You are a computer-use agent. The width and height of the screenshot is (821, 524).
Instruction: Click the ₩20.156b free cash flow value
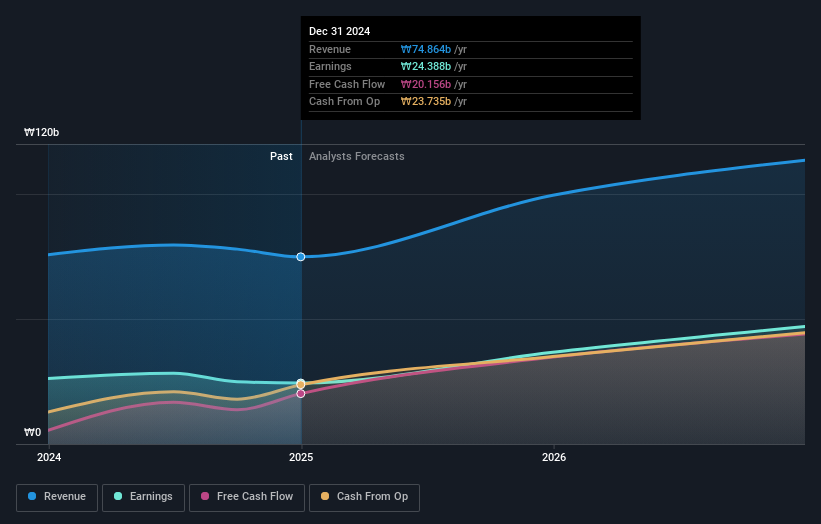(426, 84)
